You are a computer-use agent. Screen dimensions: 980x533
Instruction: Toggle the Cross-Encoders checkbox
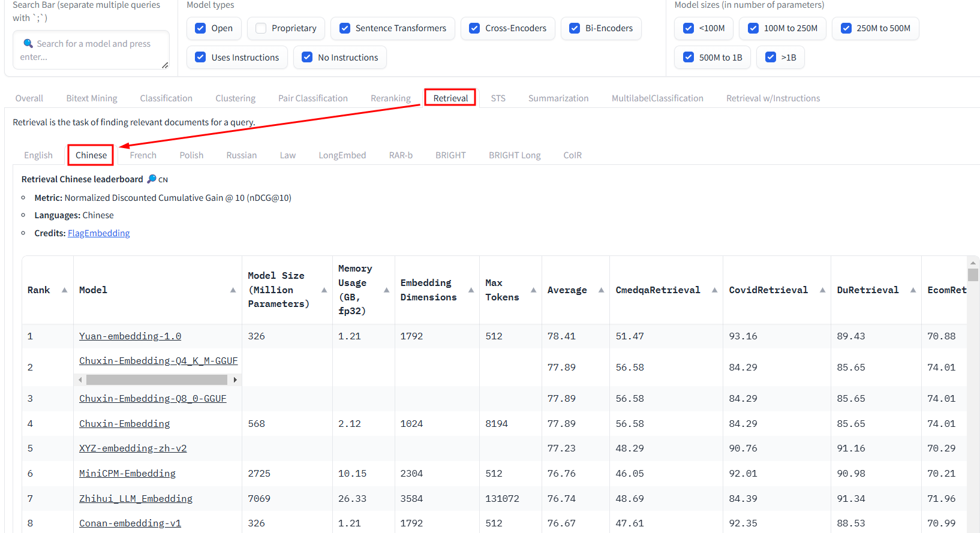[x=474, y=28]
